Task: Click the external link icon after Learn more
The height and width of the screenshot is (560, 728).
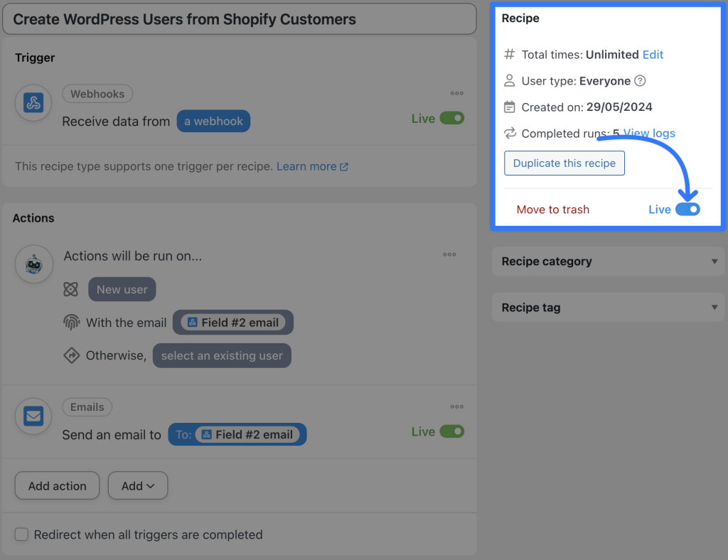Action: point(346,166)
